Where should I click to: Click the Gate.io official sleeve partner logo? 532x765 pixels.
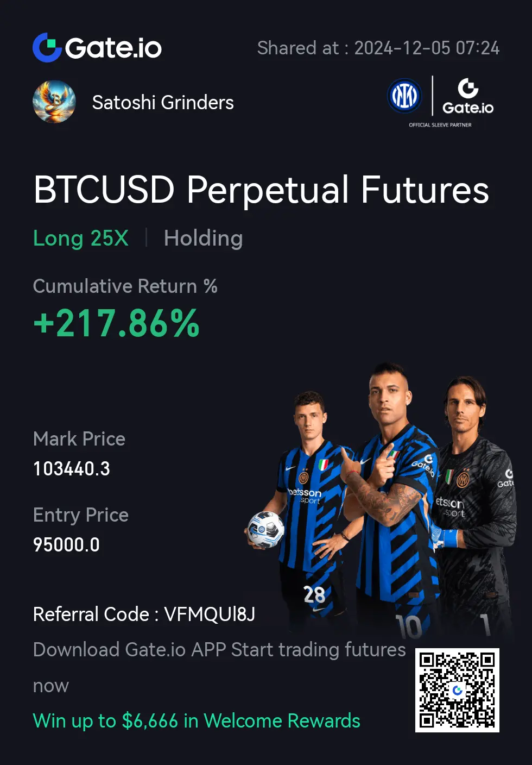click(x=467, y=97)
